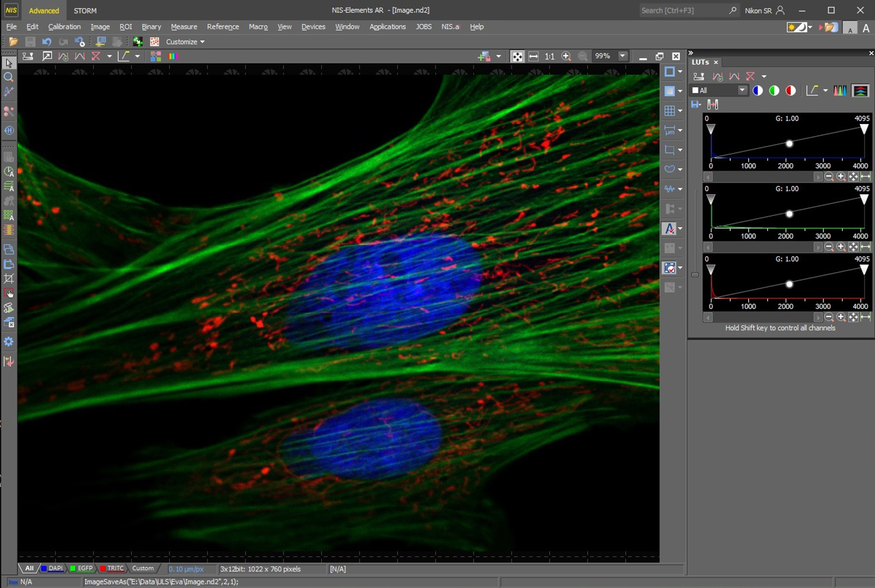Open the Customize dropdown
This screenshot has width=875, height=588.
pyautogui.click(x=185, y=42)
